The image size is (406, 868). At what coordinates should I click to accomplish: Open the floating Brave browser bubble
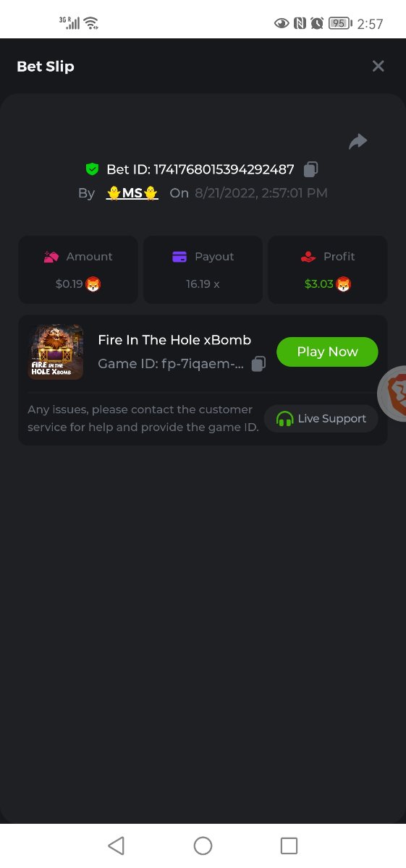tap(392, 394)
